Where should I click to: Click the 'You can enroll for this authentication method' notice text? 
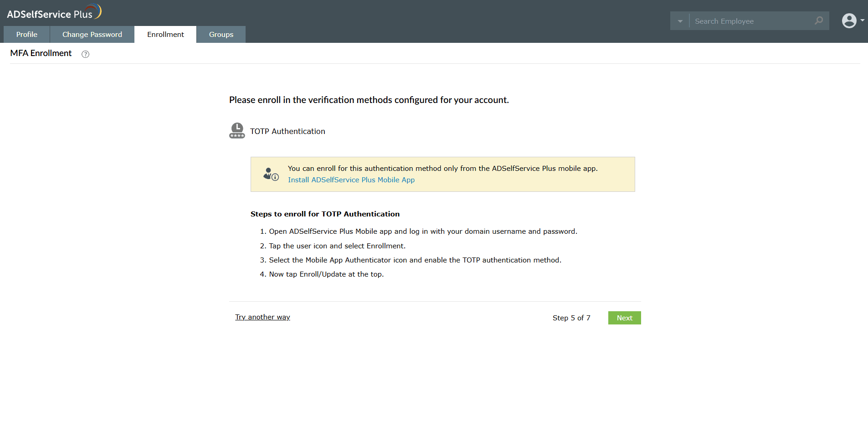click(443, 169)
